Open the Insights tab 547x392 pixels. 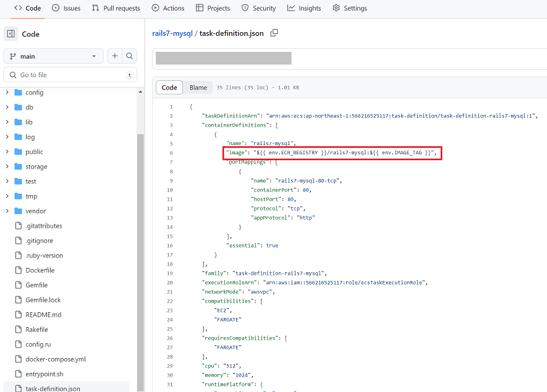[304, 8]
